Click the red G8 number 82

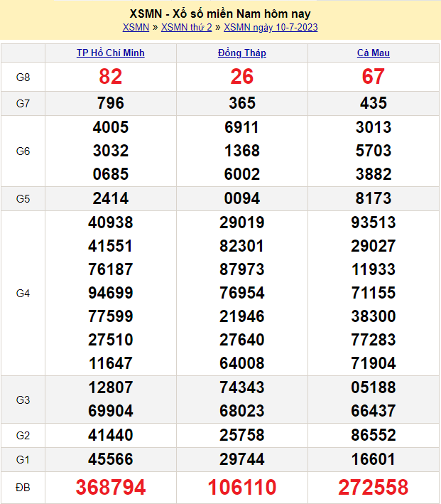tap(111, 77)
